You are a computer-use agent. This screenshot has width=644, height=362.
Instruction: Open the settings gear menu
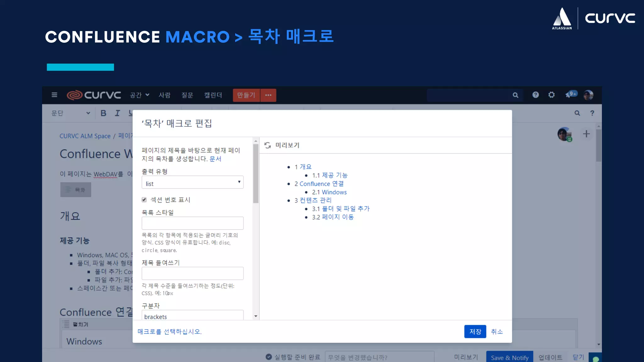coord(552,95)
